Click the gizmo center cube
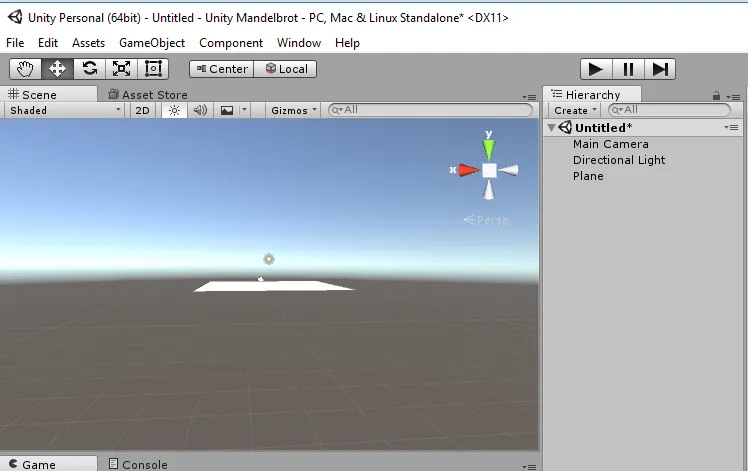This screenshot has width=748, height=471. pos(489,170)
